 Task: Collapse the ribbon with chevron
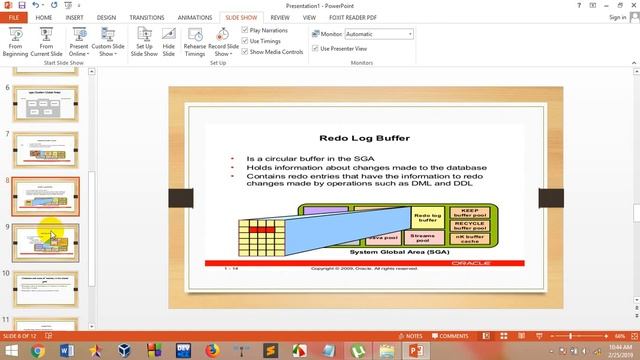634,63
